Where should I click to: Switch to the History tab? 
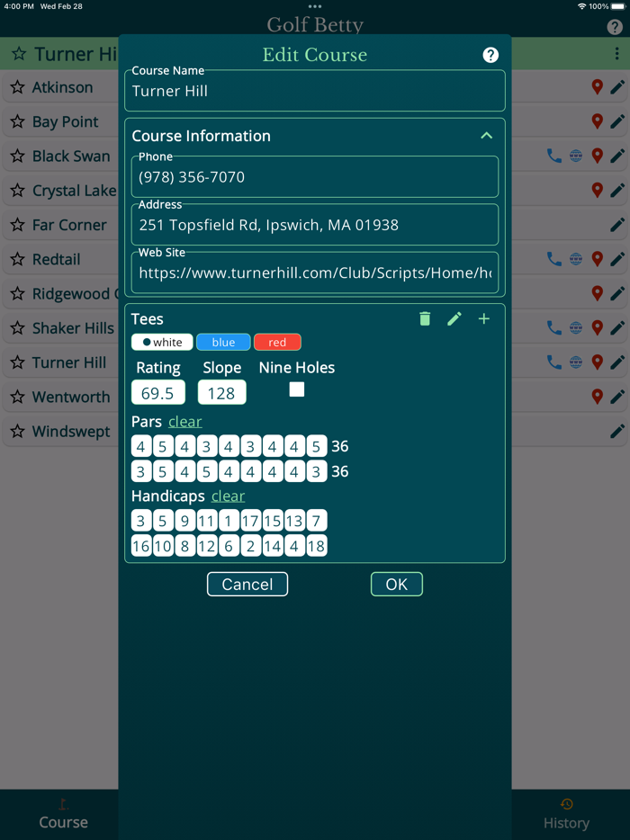(x=566, y=814)
